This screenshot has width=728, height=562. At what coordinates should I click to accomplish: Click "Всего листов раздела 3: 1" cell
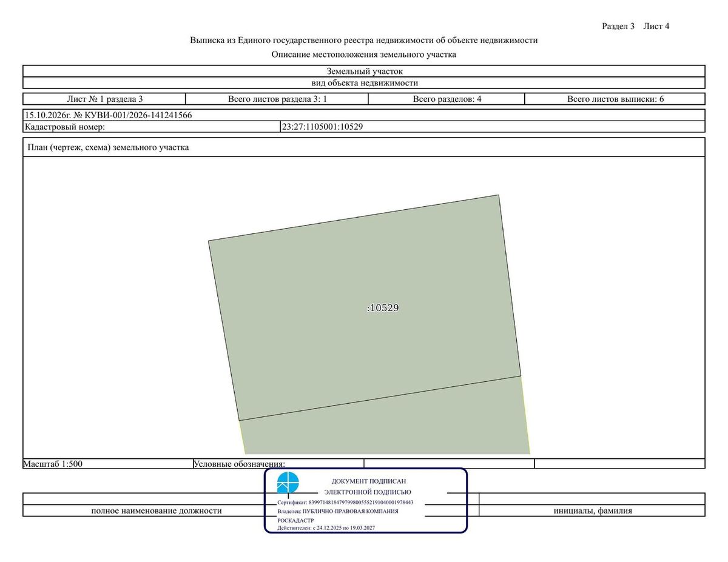coord(277,99)
